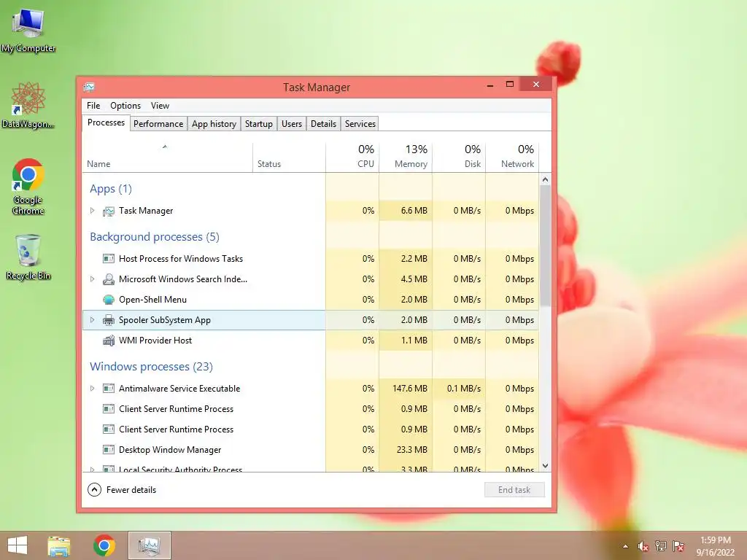Image resolution: width=747 pixels, height=560 pixels.
Task: Sort by the Disk column header
Action: click(459, 157)
